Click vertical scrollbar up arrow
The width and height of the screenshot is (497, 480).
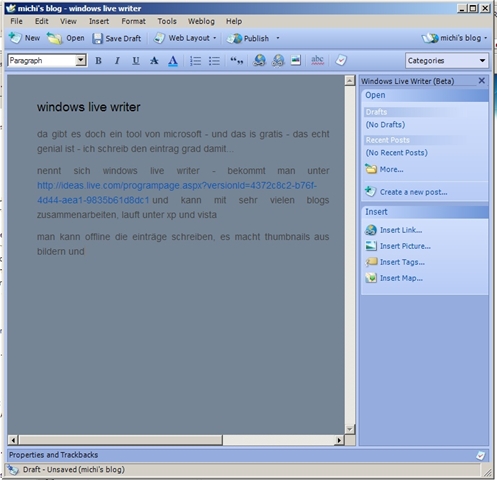coord(350,81)
